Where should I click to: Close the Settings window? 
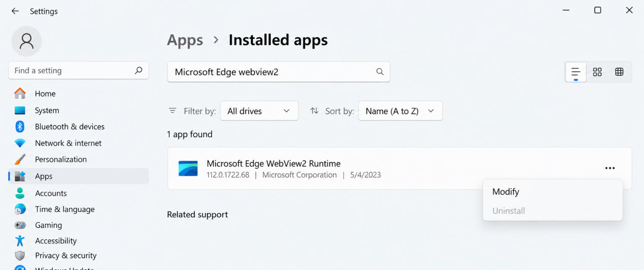point(629,10)
